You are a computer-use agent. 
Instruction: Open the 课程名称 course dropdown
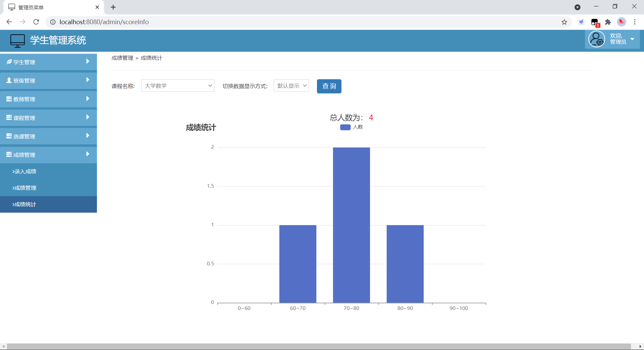(x=177, y=86)
